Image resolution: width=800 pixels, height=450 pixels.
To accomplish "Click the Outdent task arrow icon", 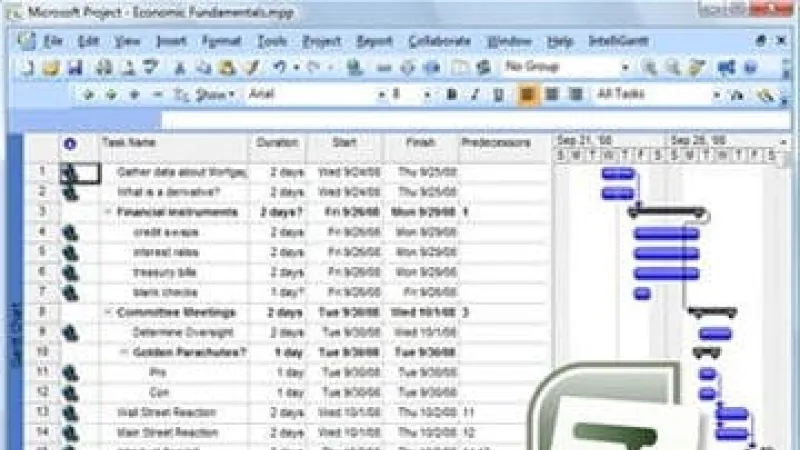I will click(87, 95).
